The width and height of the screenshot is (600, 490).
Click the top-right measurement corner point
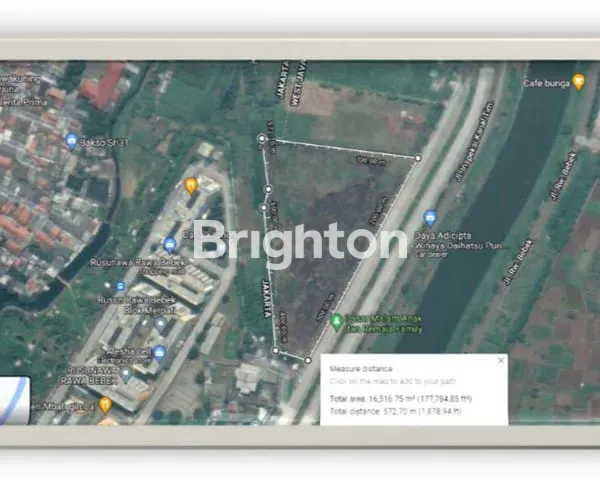pos(418,157)
